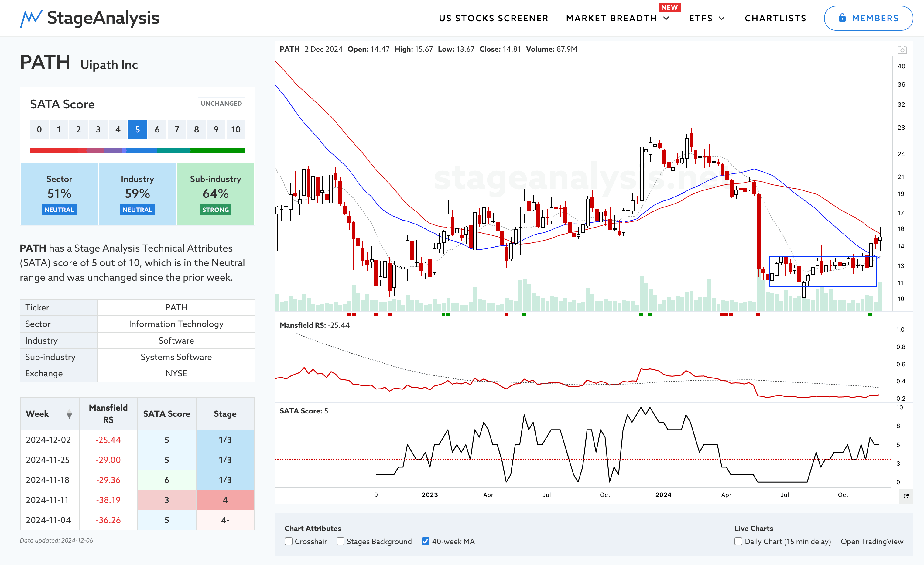
Task: Click the 2024-11-11 week row
Action: click(137, 500)
